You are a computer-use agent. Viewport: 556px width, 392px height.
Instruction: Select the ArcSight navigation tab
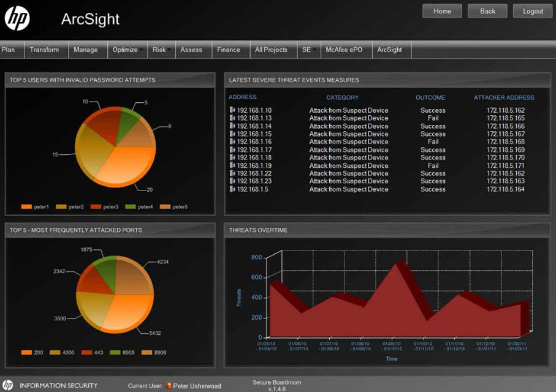coord(392,50)
